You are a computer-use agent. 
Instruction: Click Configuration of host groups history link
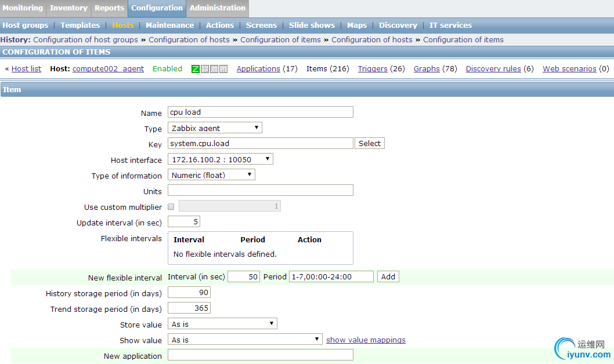tap(86, 40)
